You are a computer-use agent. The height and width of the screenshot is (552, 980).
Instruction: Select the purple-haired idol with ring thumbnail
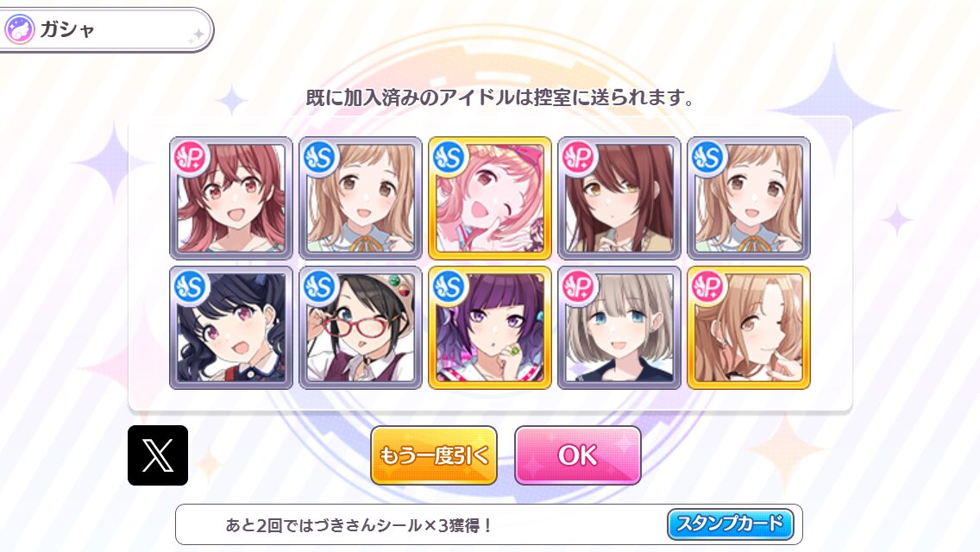click(490, 328)
